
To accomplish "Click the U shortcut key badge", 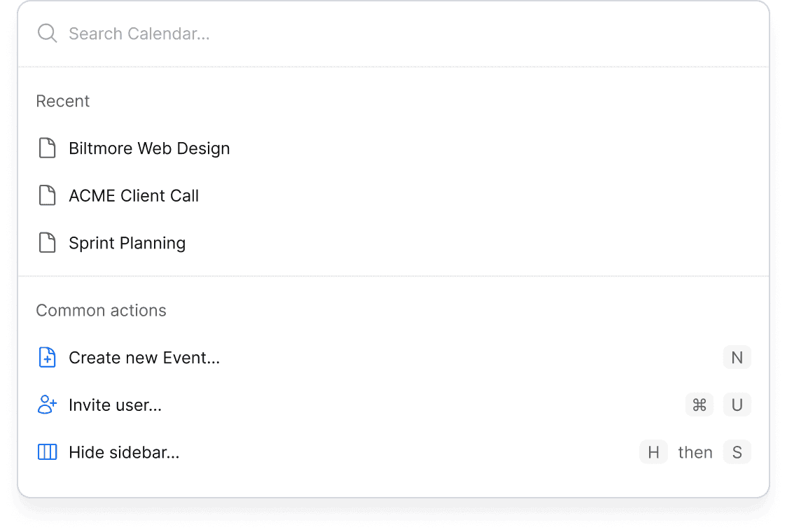I will tap(737, 405).
